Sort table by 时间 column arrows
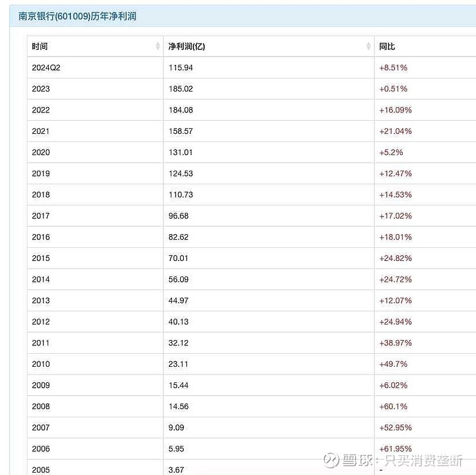Screen dimensions: 476x475 coord(158,46)
